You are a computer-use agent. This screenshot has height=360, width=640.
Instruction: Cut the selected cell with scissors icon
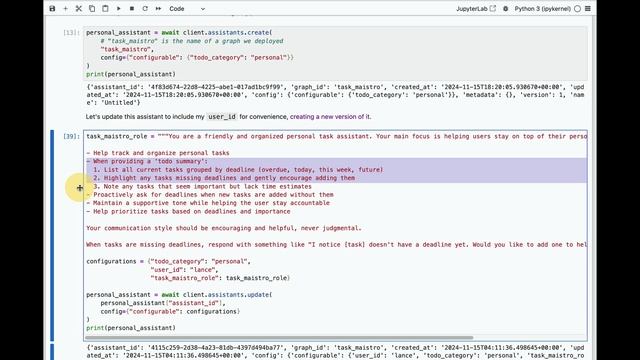point(79,9)
